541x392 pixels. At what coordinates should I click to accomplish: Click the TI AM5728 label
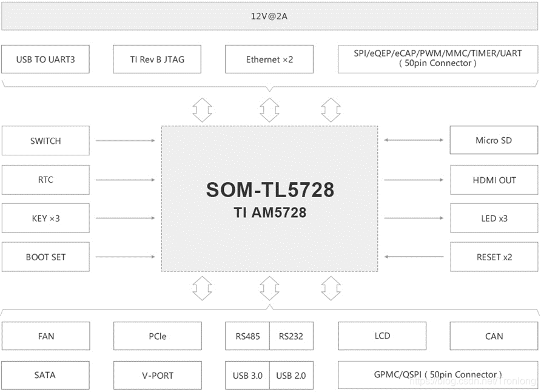point(270,212)
